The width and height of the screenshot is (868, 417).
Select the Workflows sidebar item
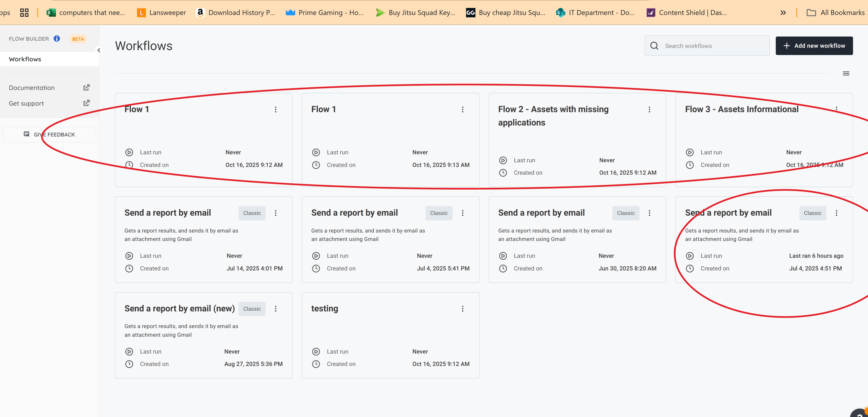(x=25, y=59)
